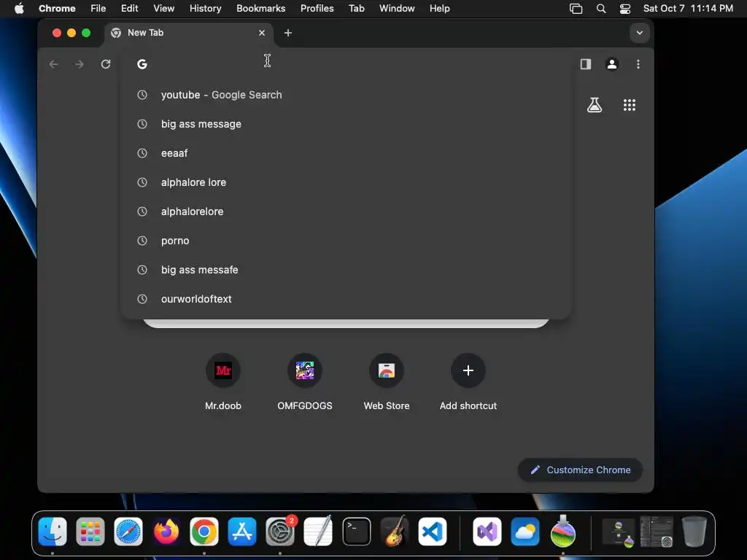The width and height of the screenshot is (747, 560).
Task: Open the OMFGDOGS shortcut
Action: coord(305,381)
